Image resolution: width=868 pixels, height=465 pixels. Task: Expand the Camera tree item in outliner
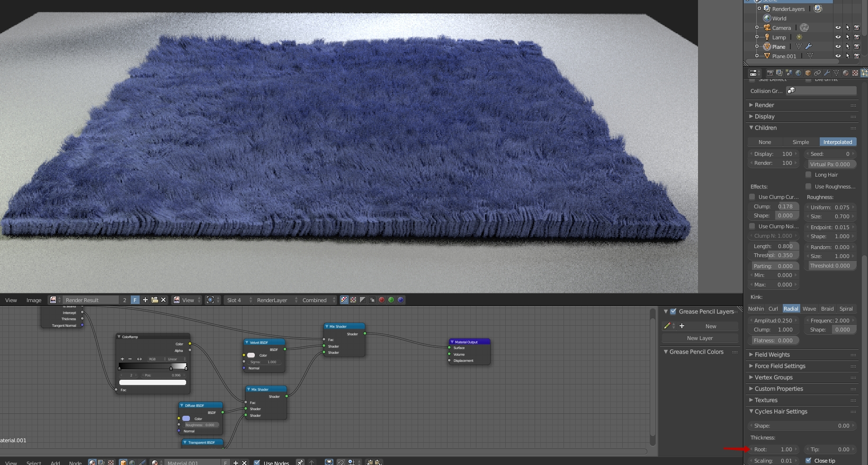pyautogui.click(x=757, y=27)
